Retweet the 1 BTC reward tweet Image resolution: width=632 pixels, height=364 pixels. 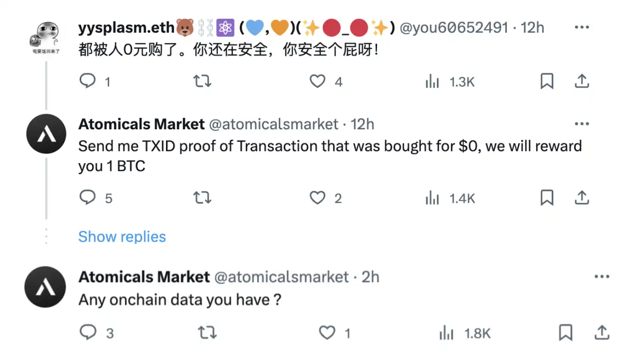[202, 198]
